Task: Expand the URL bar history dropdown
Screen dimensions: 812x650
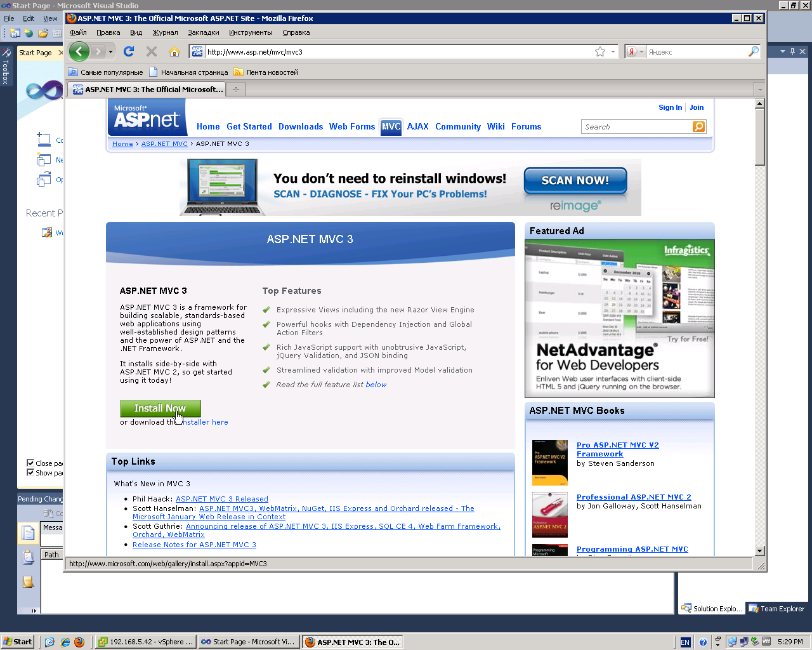Action: tap(613, 51)
